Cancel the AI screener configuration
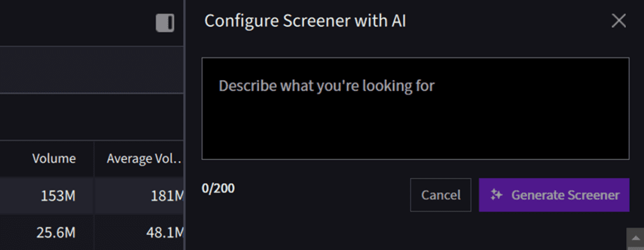Screen dimensions: 644x250 click(x=441, y=195)
